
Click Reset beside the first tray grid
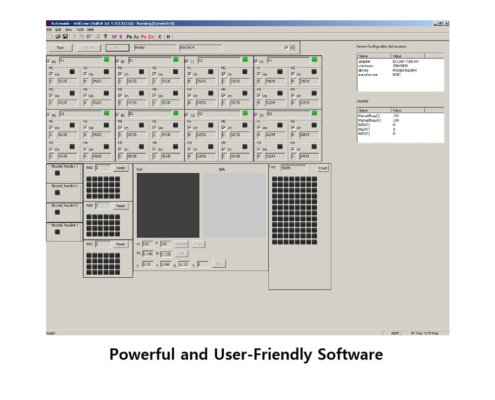pyautogui.click(x=120, y=168)
